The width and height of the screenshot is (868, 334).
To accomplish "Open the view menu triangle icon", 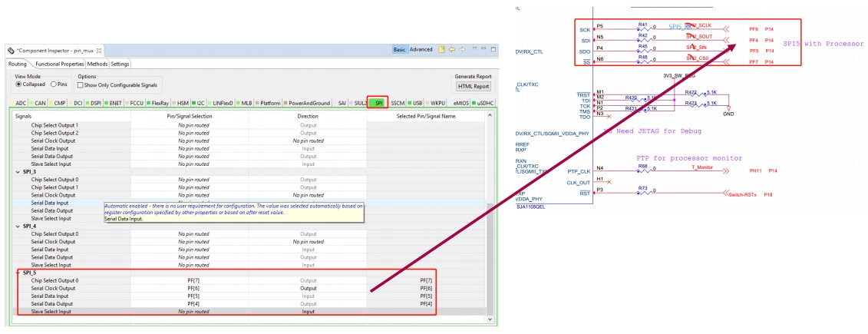I will pyautogui.click(x=474, y=50).
